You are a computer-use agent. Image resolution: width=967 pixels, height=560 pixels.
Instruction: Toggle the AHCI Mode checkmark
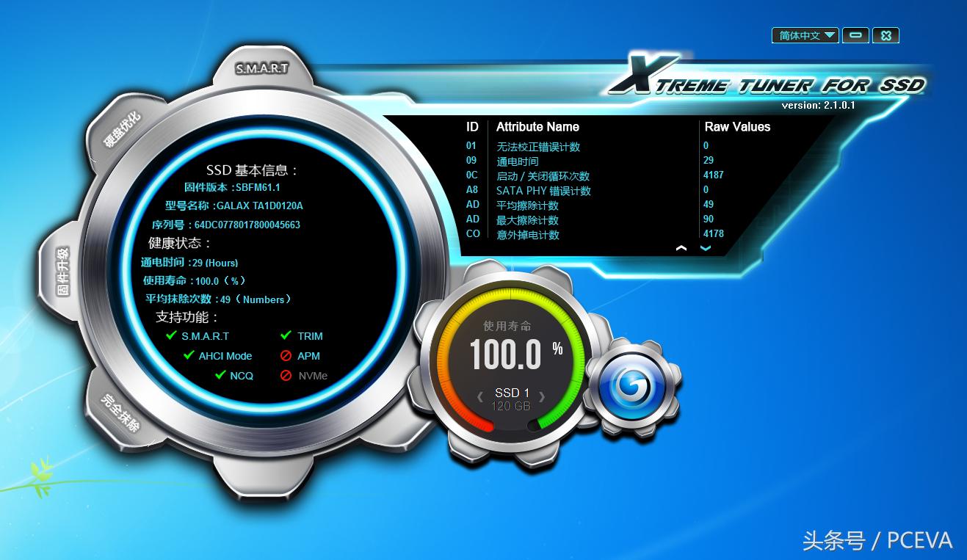pos(187,356)
